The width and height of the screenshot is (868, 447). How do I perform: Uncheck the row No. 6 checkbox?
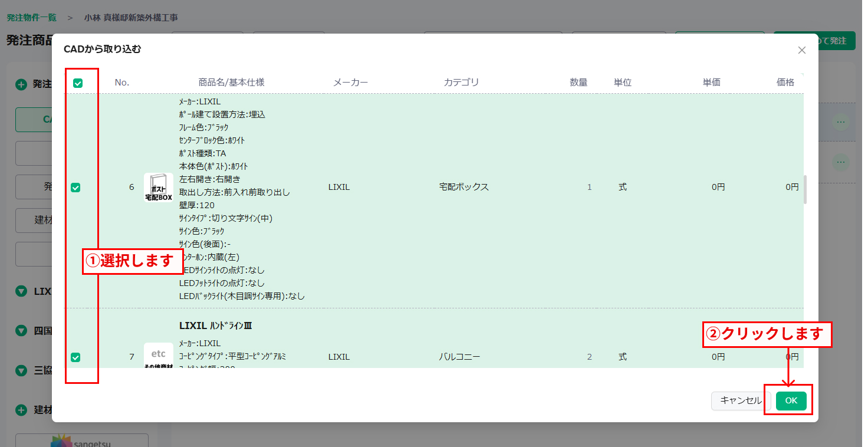tap(75, 188)
